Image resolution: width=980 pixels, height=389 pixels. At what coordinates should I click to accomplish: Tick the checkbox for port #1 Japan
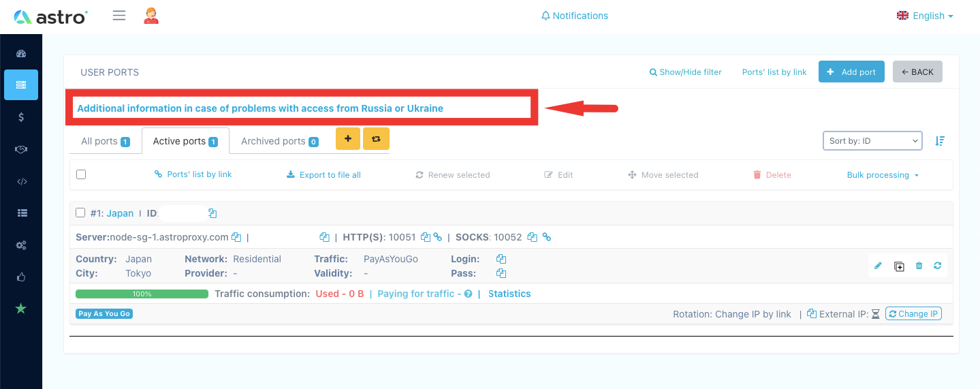pos(80,213)
